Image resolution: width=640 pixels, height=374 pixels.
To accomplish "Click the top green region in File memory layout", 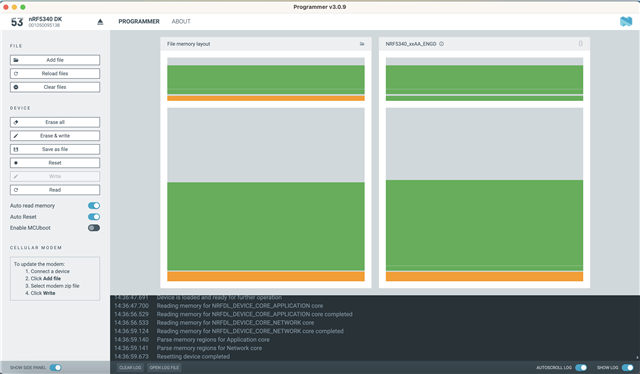I will pyautogui.click(x=266, y=77).
